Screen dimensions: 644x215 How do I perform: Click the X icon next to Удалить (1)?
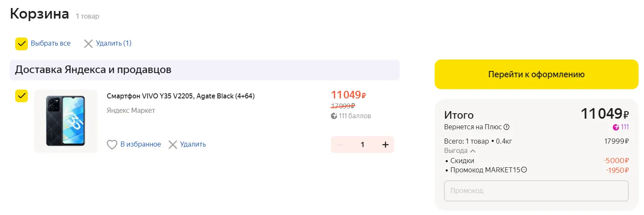click(x=88, y=44)
